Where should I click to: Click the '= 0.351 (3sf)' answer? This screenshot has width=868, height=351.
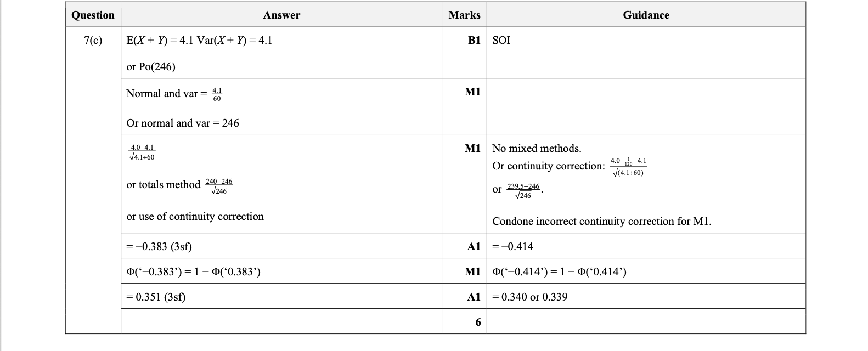pos(156,297)
